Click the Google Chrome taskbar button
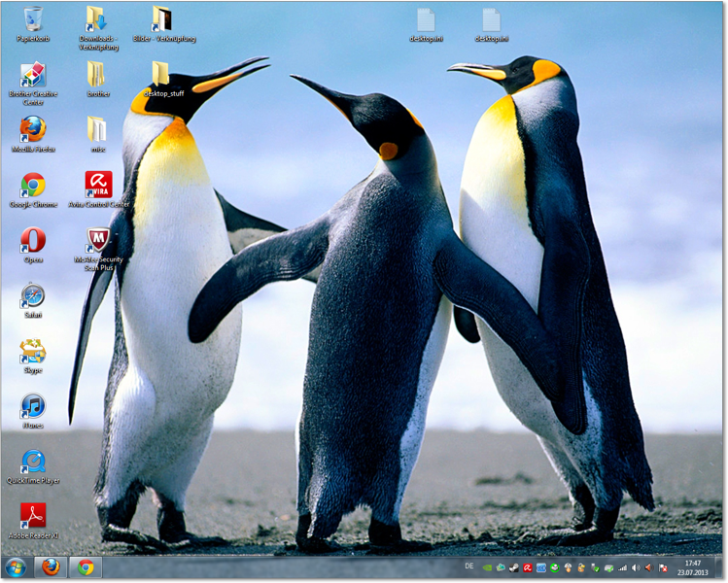This screenshot has height=583, width=728. pos(86,567)
